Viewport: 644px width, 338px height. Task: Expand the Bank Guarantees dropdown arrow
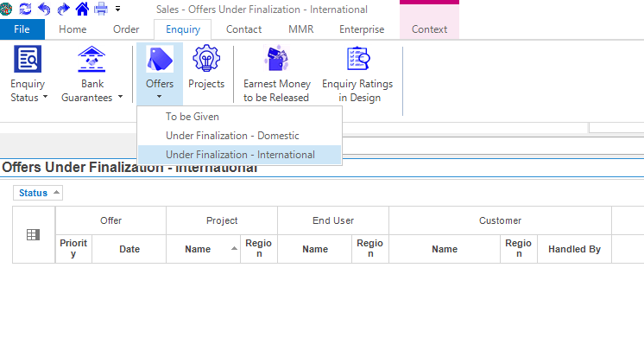click(120, 97)
